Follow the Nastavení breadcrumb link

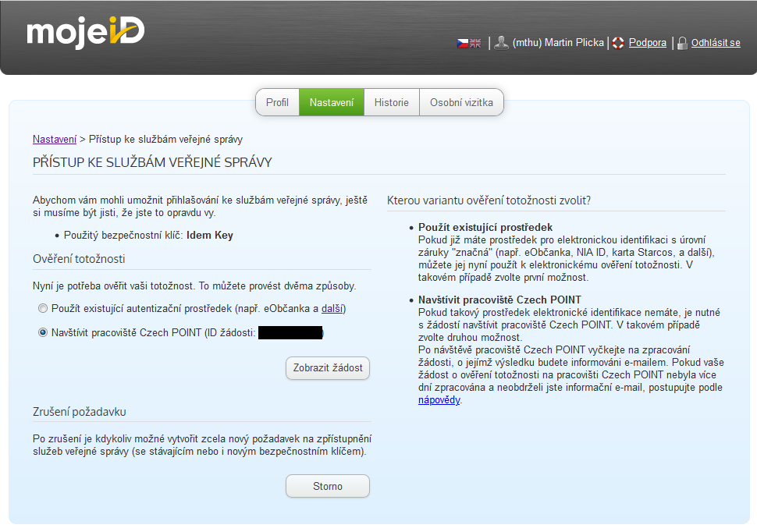[x=55, y=139]
